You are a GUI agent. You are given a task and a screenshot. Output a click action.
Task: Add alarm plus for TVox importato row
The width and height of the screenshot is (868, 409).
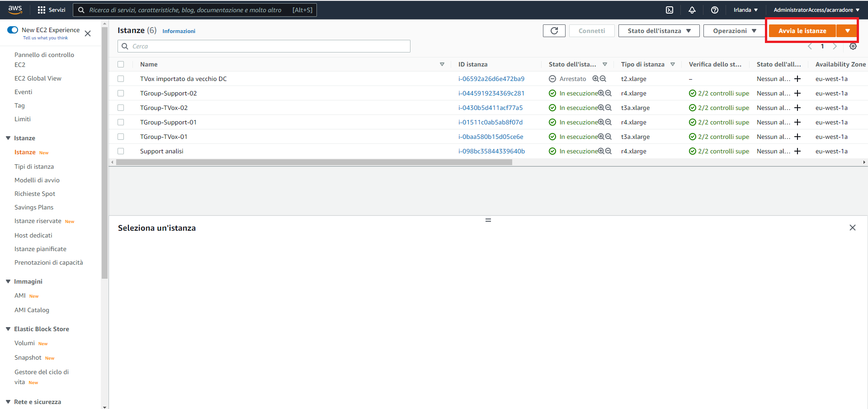pos(797,79)
